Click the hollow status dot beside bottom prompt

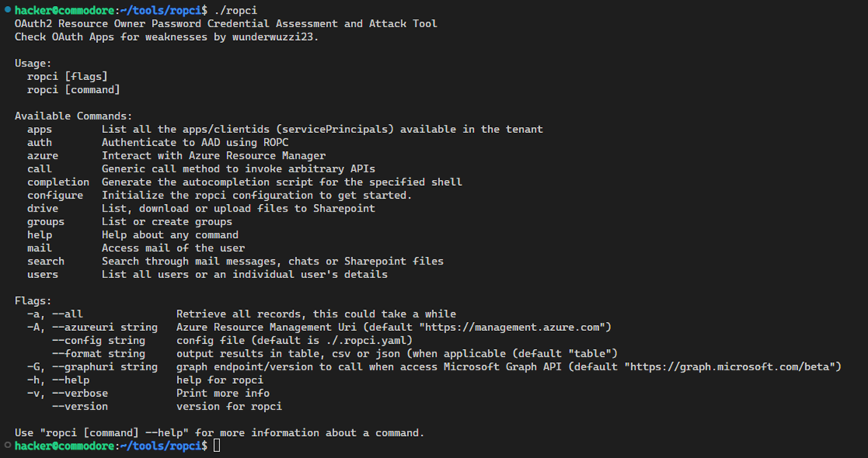point(8,444)
